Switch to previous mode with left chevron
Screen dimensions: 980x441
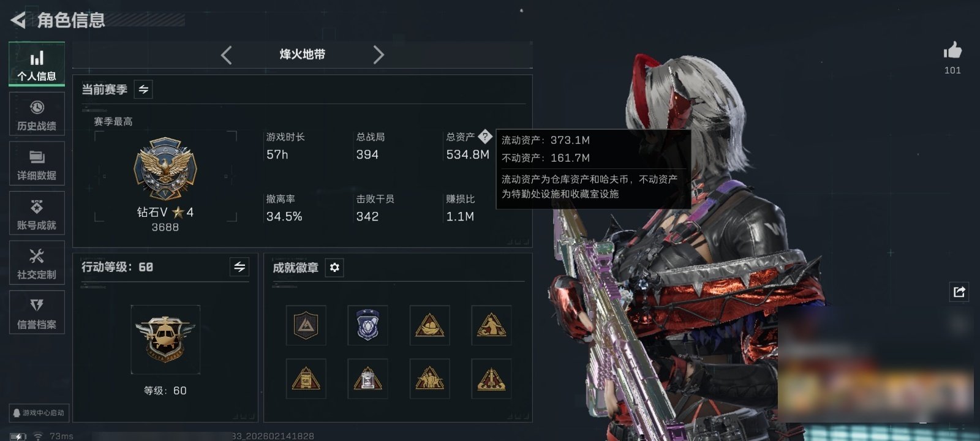tap(227, 55)
